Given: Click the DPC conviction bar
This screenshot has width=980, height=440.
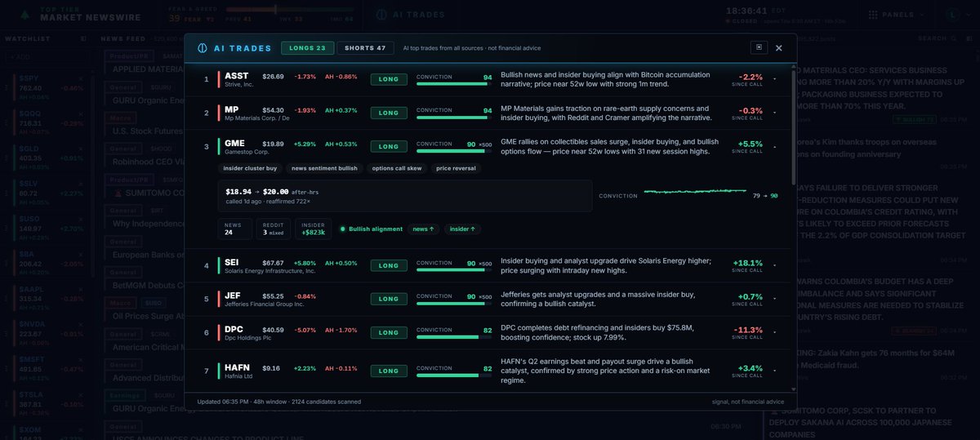Looking at the screenshot, I should pos(453,337).
